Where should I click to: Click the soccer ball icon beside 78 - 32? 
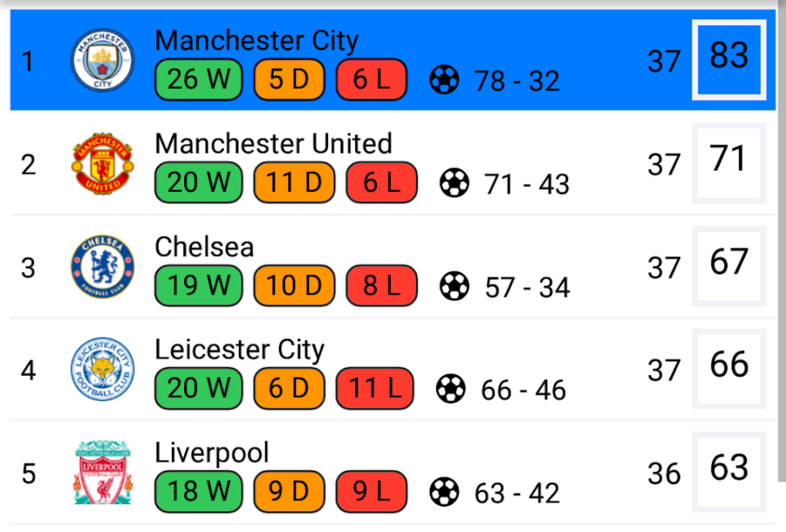pos(445,80)
